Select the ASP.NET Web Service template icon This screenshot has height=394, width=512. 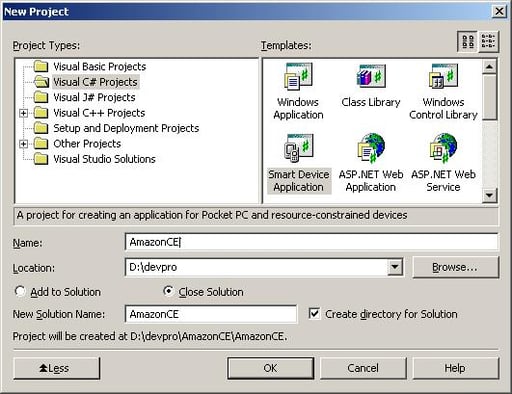443,148
